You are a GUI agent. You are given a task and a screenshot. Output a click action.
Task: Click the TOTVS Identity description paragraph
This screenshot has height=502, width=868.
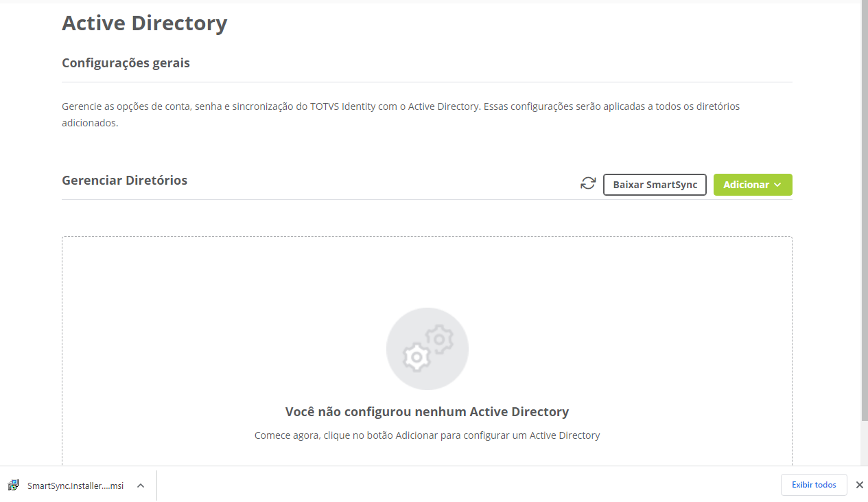(x=401, y=115)
